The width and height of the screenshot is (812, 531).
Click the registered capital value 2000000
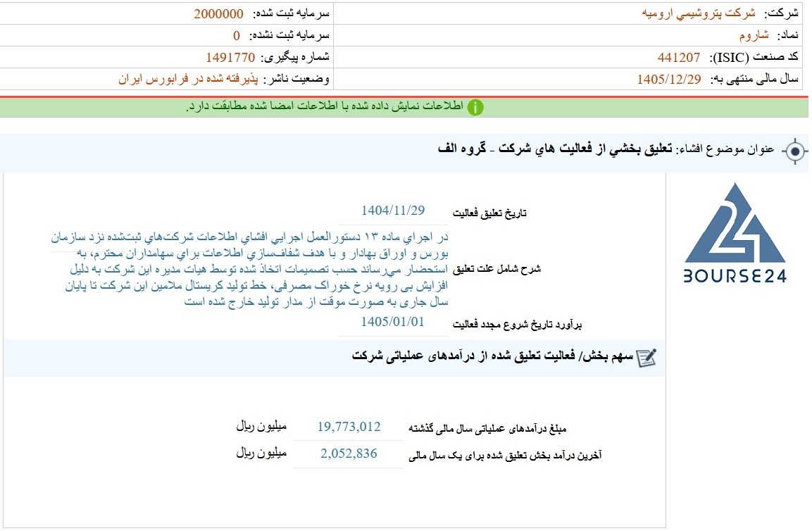tap(218, 13)
